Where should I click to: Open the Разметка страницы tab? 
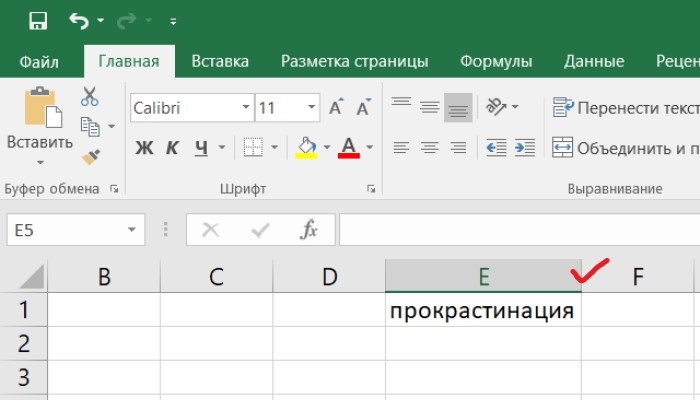(354, 61)
